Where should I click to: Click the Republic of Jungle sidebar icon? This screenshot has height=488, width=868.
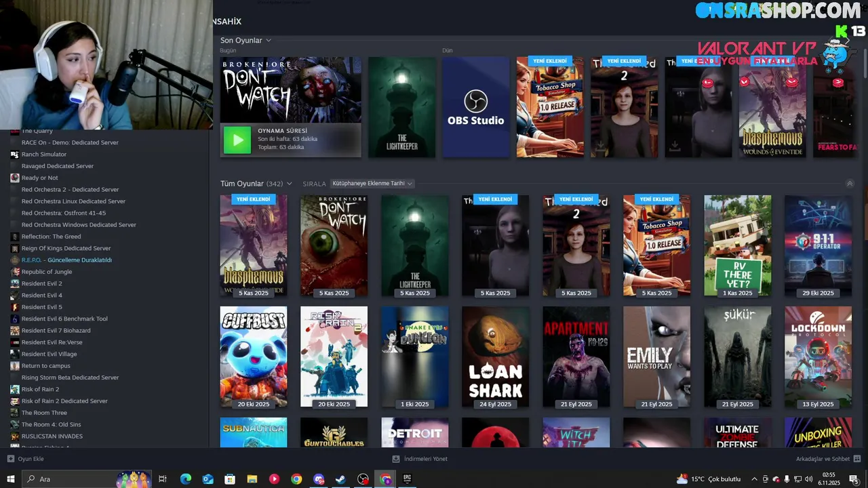(15, 272)
